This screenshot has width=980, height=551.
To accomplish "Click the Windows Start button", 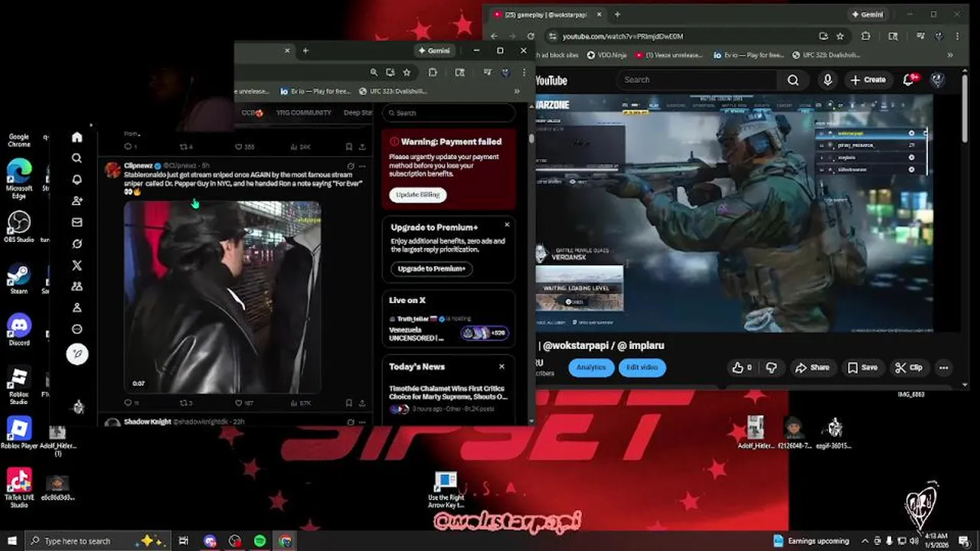I will click(x=11, y=541).
